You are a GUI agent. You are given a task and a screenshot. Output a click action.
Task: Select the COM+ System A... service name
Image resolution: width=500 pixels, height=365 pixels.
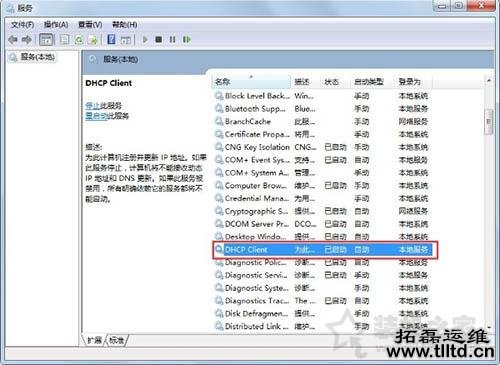click(257, 173)
